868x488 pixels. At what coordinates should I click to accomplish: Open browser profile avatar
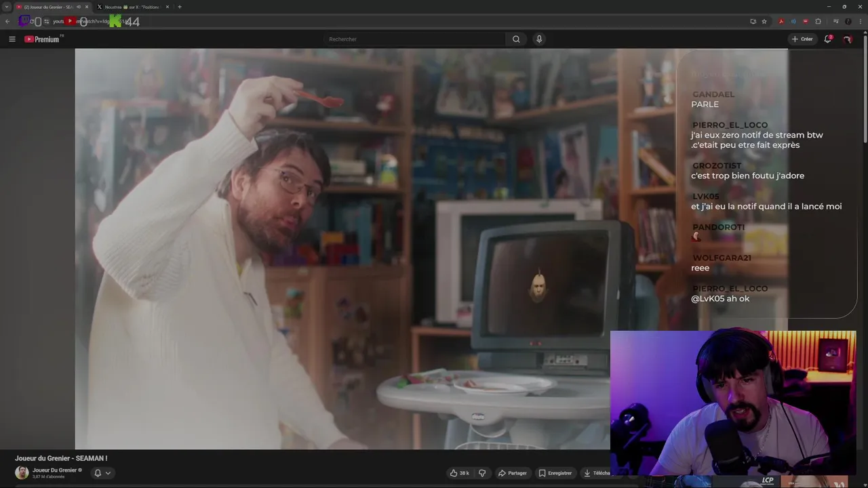848,21
